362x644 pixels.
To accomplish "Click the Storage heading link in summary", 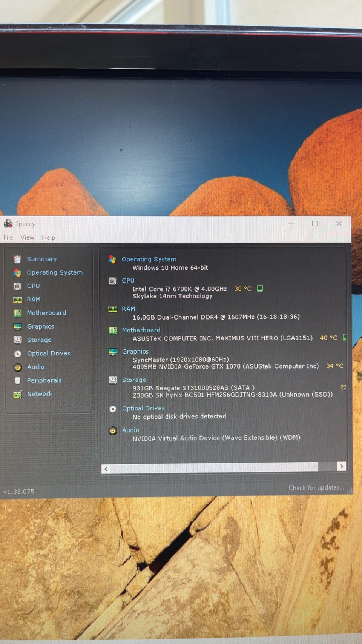I will (x=134, y=380).
